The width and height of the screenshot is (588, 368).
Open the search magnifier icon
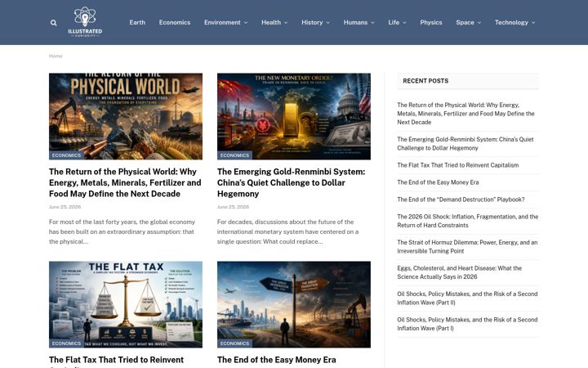click(x=54, y=23)
